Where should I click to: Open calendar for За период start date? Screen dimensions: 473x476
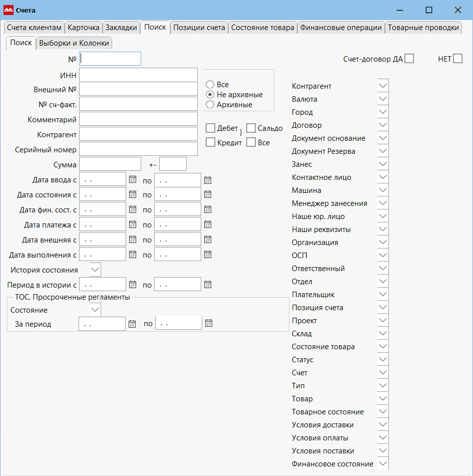[x=132, y=324]
